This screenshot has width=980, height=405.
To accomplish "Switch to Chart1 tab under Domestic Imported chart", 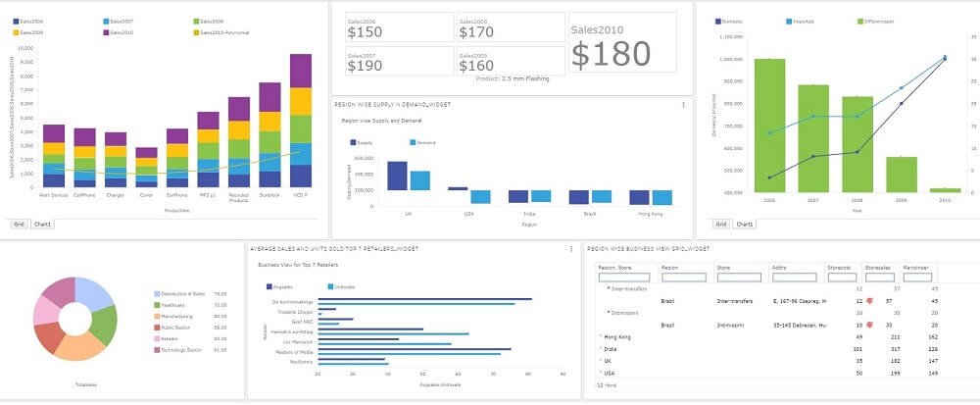I will (745, 224).
